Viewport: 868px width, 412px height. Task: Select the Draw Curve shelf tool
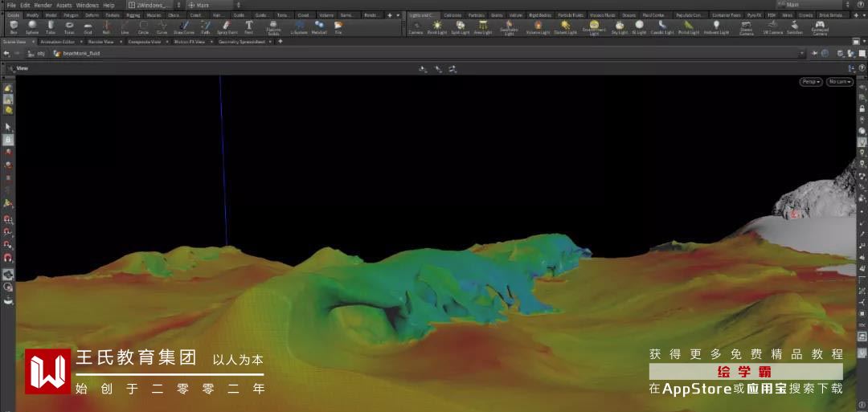pos(184,27)
